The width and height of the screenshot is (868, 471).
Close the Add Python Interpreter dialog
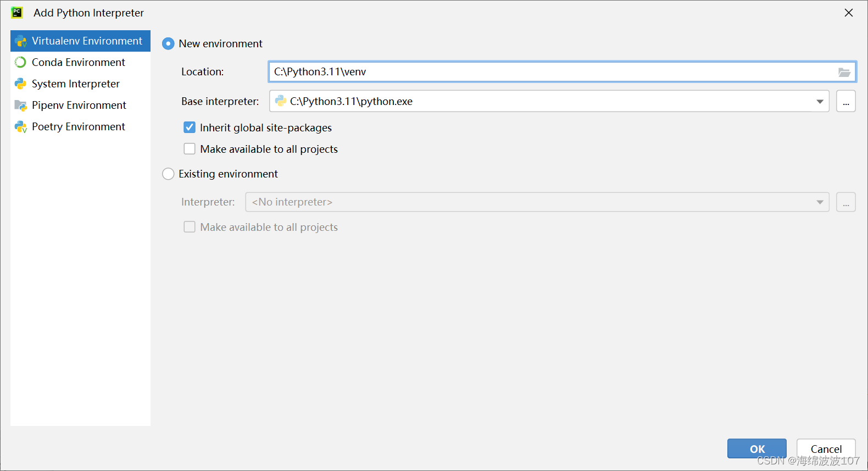click(849, 13)
